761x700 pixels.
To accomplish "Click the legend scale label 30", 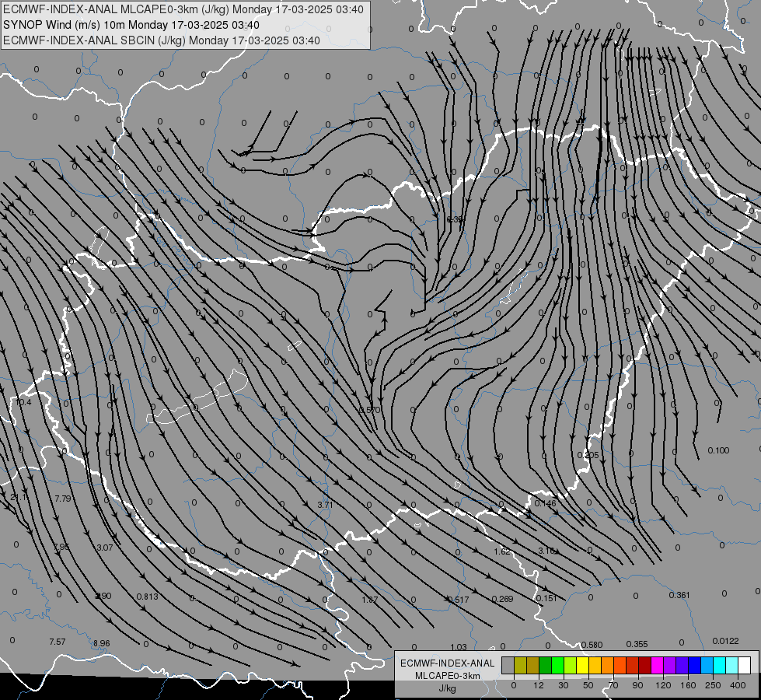I will [x=564, y=685].
